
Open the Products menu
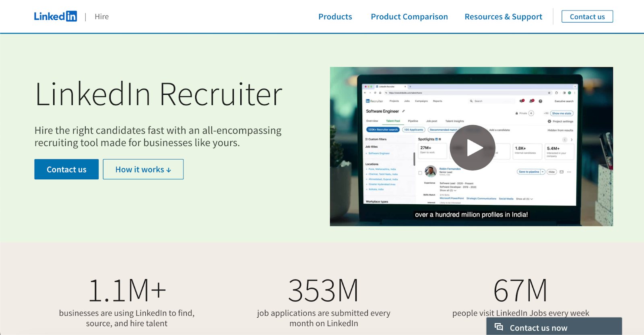click(x=335, y=16)
